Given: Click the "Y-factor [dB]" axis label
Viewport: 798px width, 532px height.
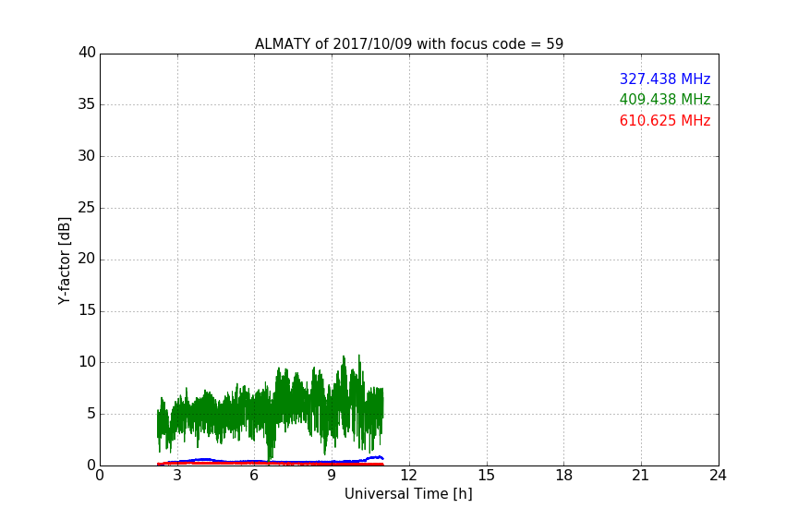Looking at the screenshot, I should [x=64, y=260].
